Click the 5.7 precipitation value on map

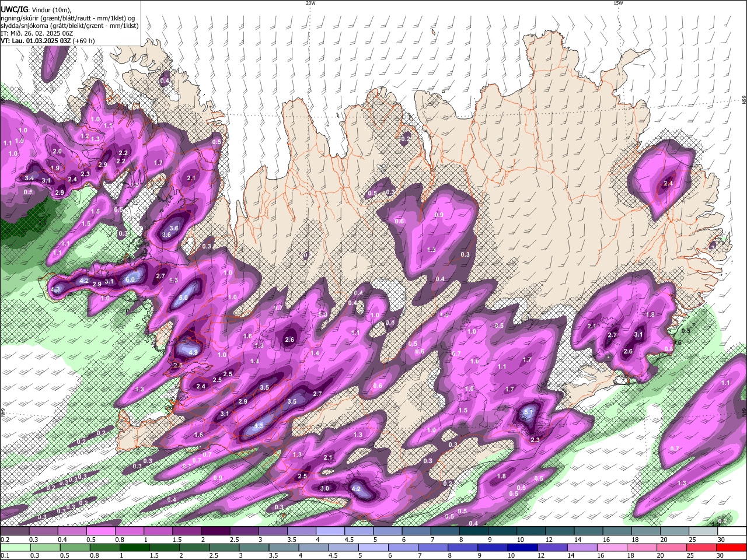coord(529,412)
